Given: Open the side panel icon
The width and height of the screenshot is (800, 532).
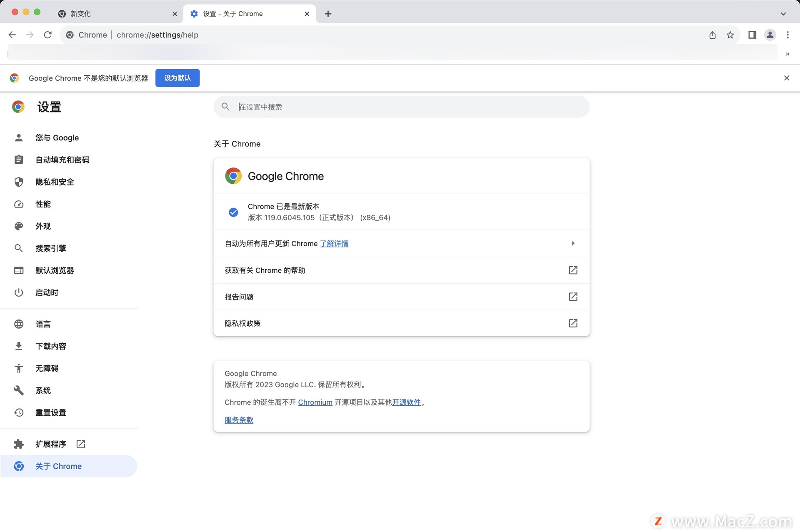Looking at the screenshot, I should (752, 35).
